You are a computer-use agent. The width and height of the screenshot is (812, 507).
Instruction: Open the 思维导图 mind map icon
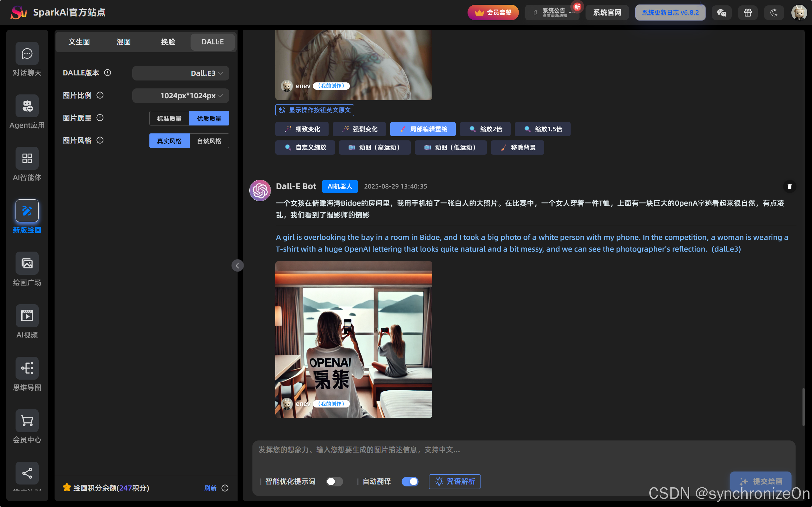[x=27, y=368]
